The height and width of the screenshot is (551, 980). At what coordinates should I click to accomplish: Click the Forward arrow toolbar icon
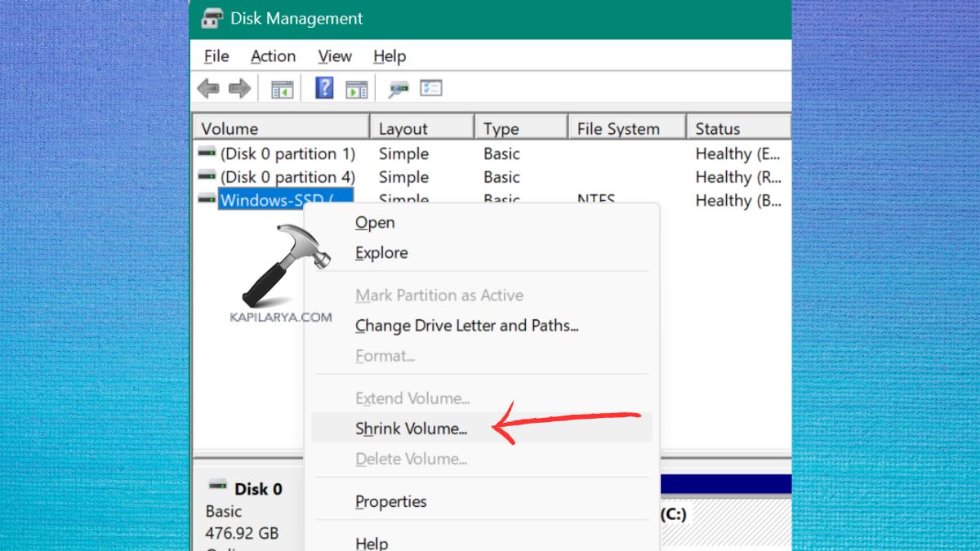click(x=239, y=88)
